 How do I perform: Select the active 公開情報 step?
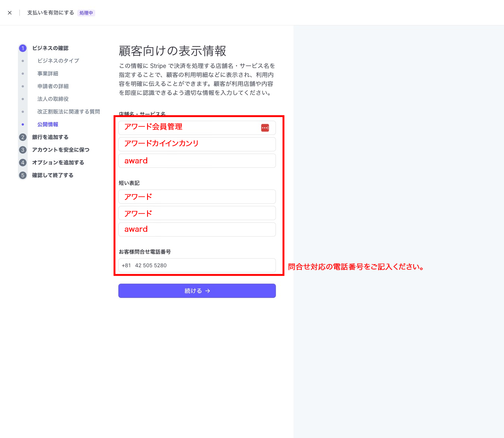tap(48, 124)
